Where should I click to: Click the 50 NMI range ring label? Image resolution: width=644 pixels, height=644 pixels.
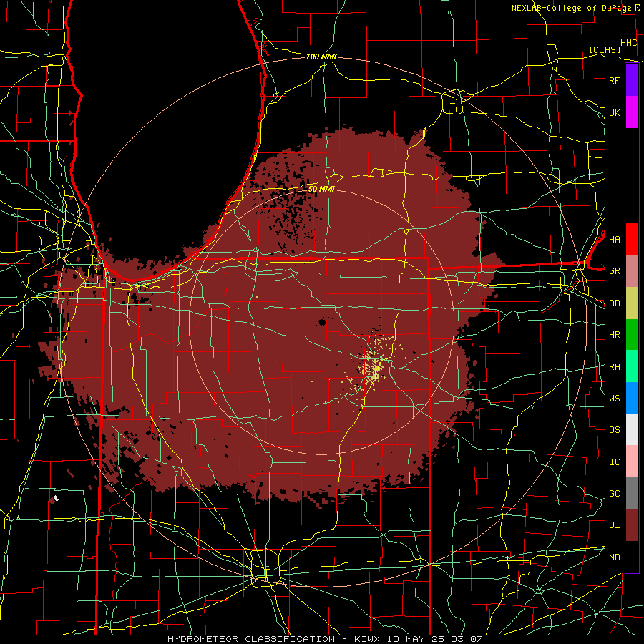tap(321, 189)
